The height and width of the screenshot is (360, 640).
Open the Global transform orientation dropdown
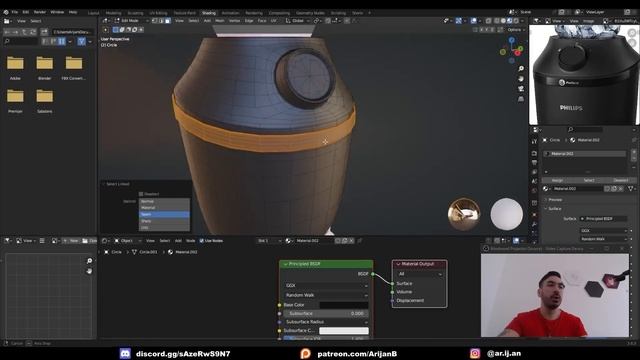298,20
